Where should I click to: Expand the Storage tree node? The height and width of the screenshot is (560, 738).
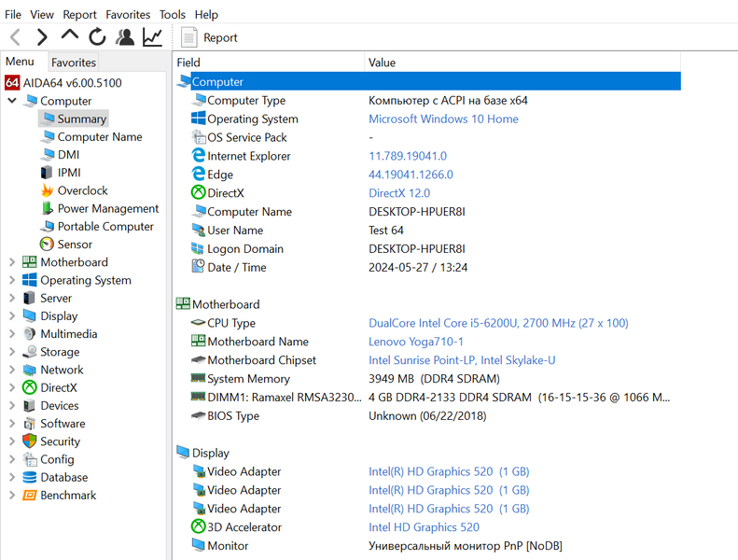coord(12,351)
